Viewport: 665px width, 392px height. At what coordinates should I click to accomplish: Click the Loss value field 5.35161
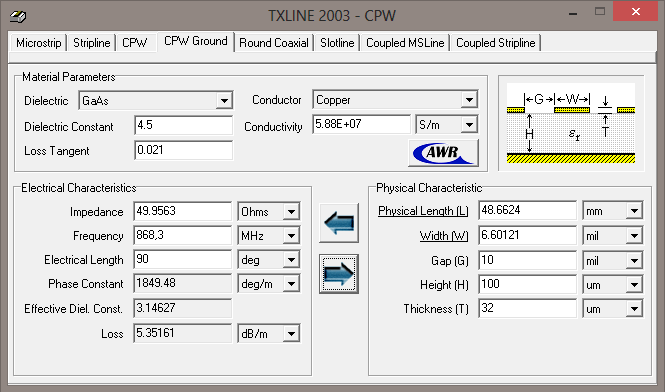click(x=182, y=333)
